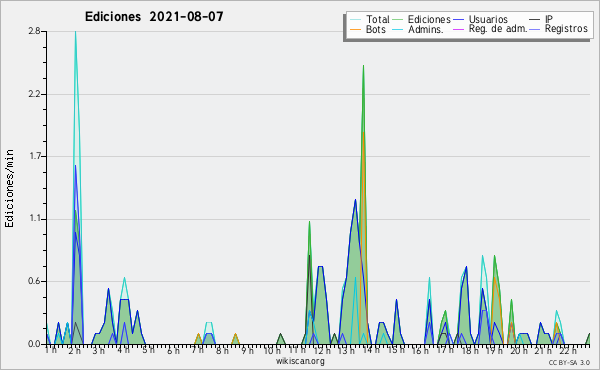This screenshot has width=600, height=370.
Task: Click the '5 h' x-axis label
Action: [x=148, y=350]
